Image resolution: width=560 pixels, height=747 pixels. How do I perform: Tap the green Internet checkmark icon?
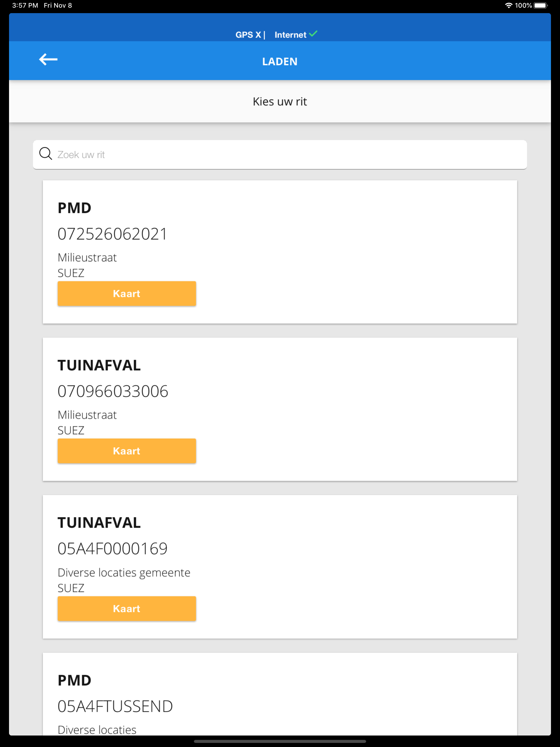[313, 33]
